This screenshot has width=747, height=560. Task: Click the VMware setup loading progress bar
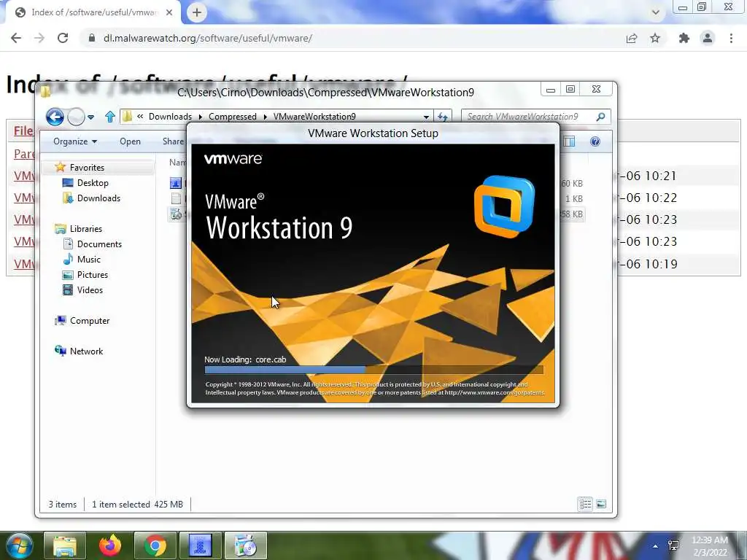coord(373,370)
